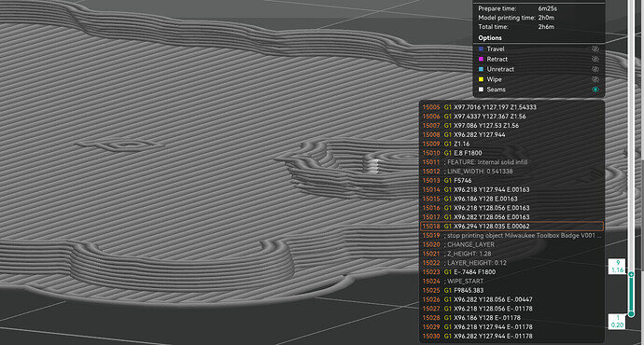Screen dimensions: 644x345
Task: Enable Unretract display via eye icon
Action: 595,69
